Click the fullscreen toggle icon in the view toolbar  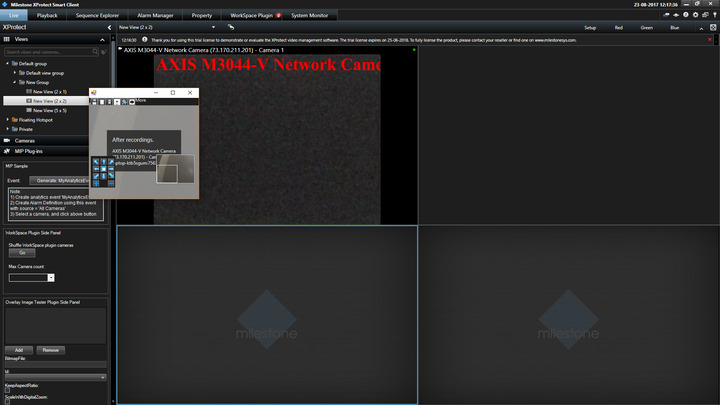(x=711, y=28)
